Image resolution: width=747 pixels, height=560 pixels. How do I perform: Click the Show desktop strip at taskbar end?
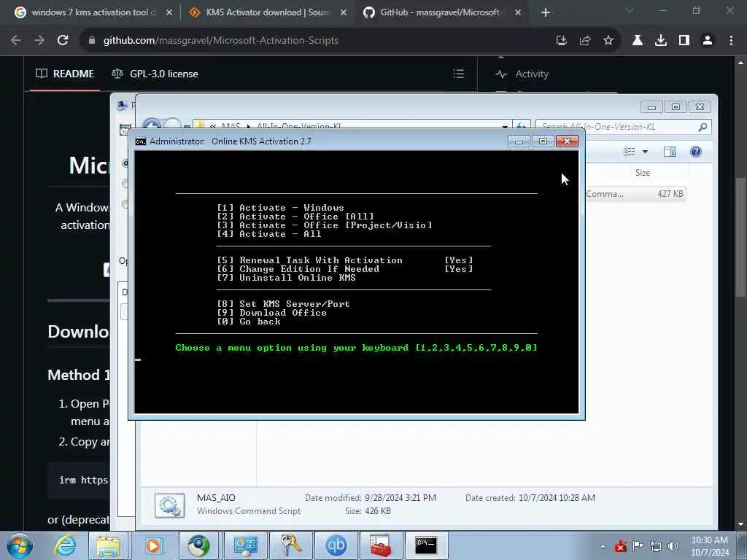(742, 545)
